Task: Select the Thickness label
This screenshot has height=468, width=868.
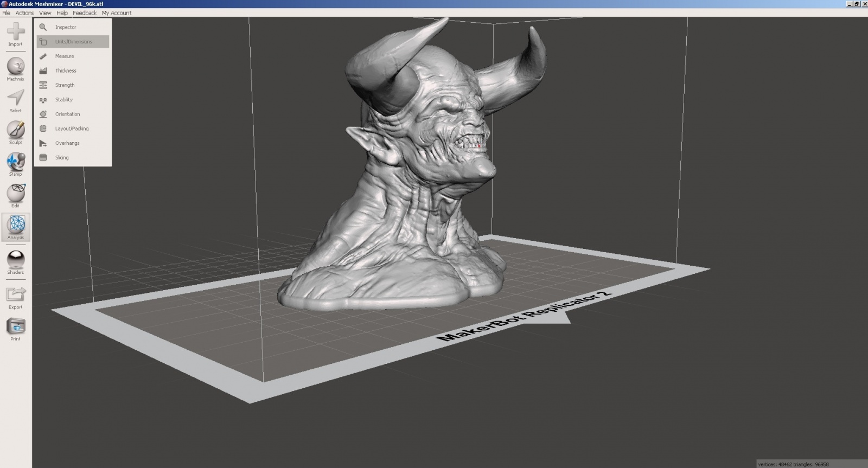Action: click(66, 70)
